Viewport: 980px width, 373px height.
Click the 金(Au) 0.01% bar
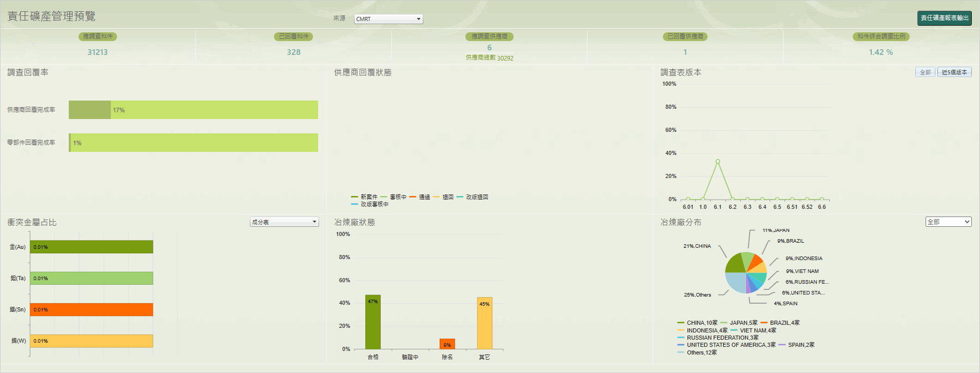point(91,247)
